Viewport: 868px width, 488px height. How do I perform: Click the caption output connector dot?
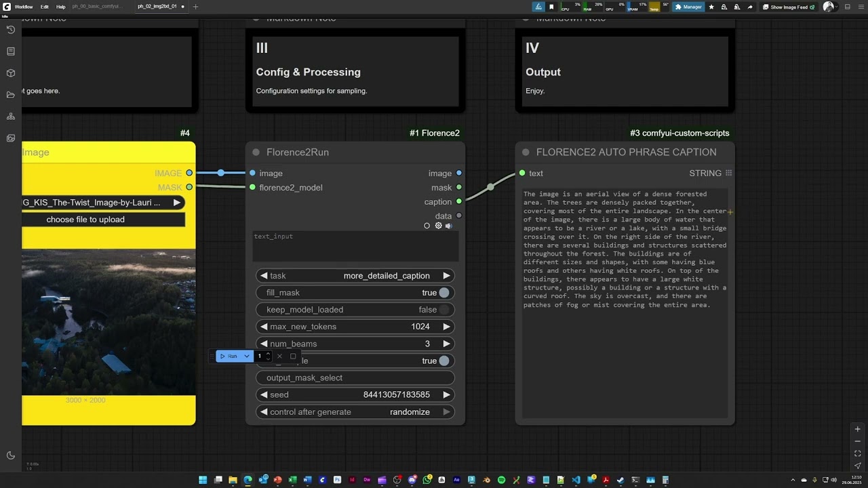coord(459,201)
